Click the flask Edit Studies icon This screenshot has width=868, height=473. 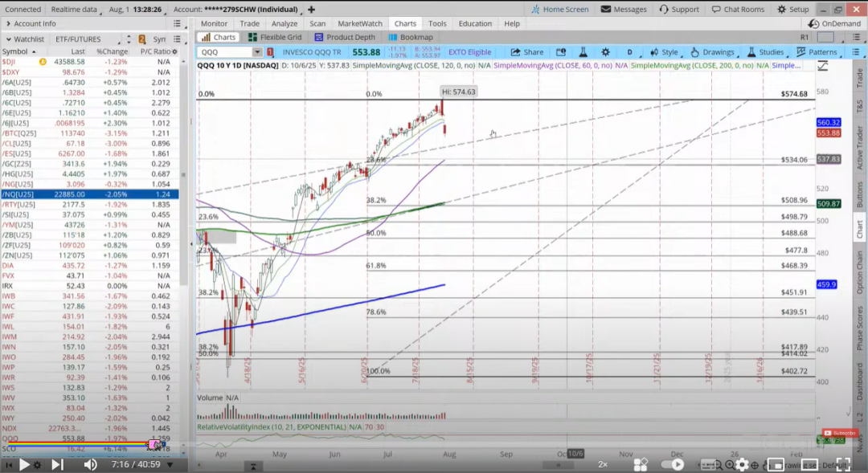pyautogui.click(x=583, y=52)
